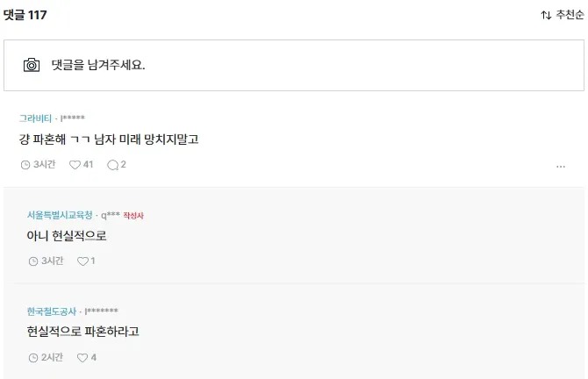This screenshot has height=379, width=588.
Task: Click the sort arrows icon beside 추천순
Action: (x=546, y=15)
